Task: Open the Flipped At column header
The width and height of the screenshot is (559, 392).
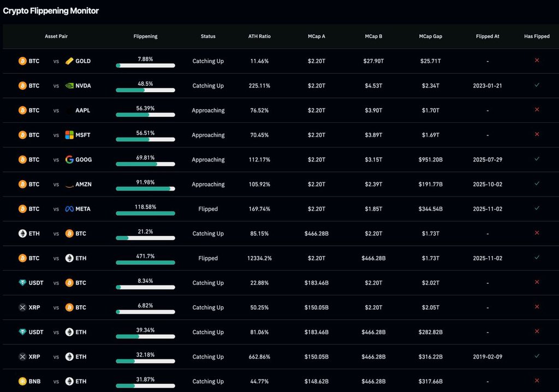Action: (487, 37)
